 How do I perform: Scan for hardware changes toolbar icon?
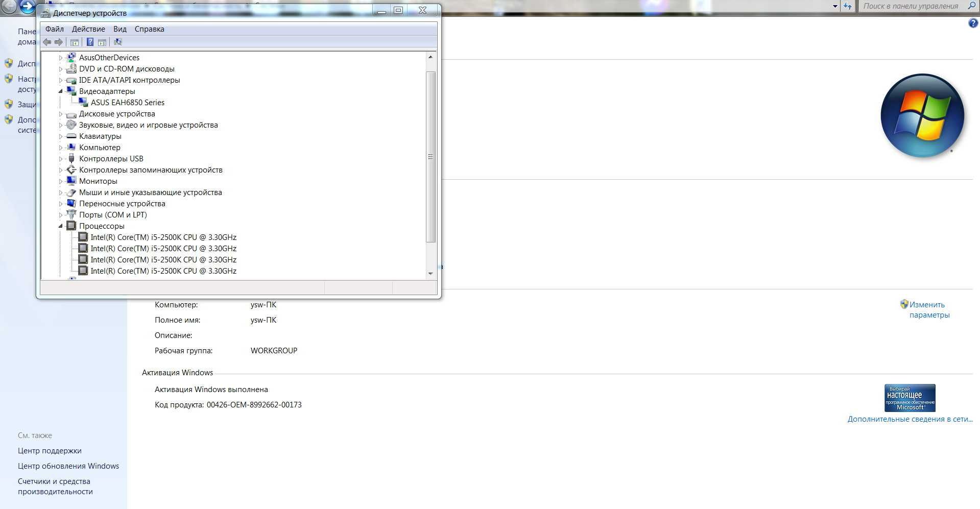click(118, 42)
